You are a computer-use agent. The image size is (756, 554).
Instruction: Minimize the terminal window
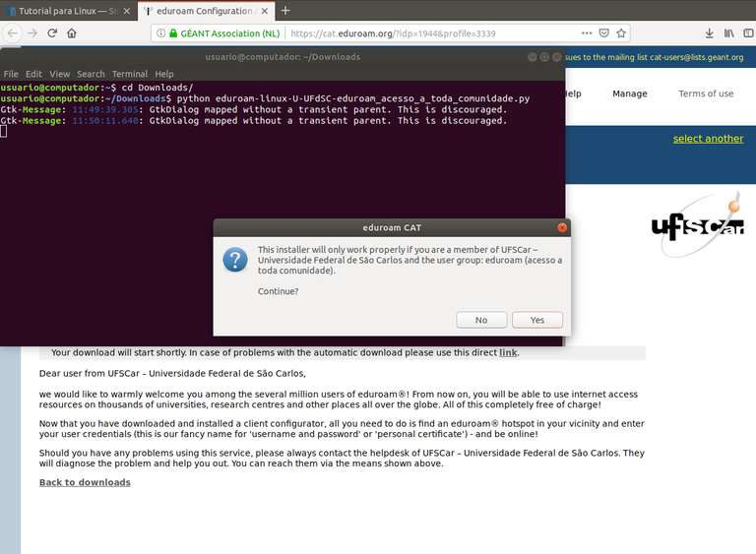(533, 57)
